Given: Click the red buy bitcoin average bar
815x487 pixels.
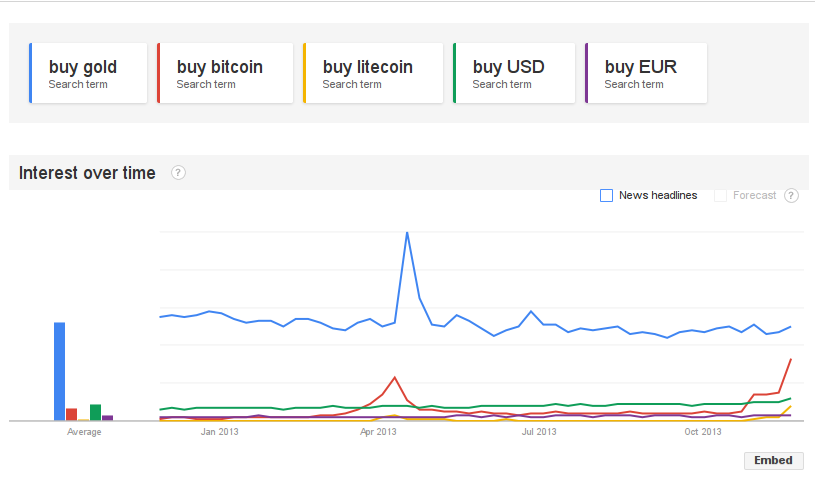Looking at the screenshot, I should [71, 414].
